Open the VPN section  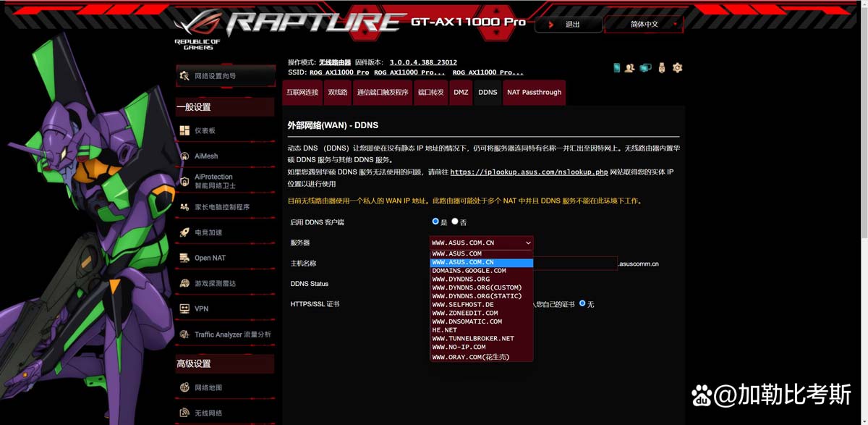coord(225,308)
